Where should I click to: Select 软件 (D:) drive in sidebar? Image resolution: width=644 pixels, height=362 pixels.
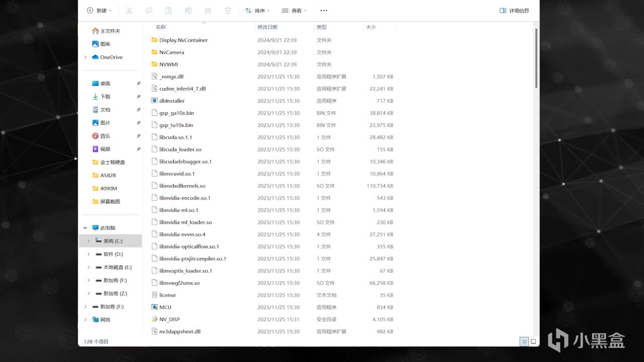pos(110,254)
